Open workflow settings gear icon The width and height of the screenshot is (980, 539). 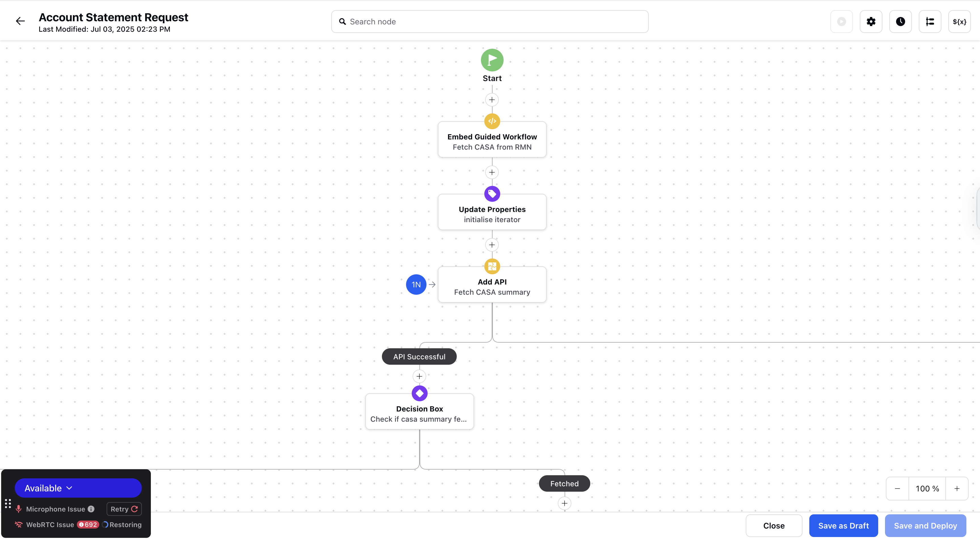(871, 22)
